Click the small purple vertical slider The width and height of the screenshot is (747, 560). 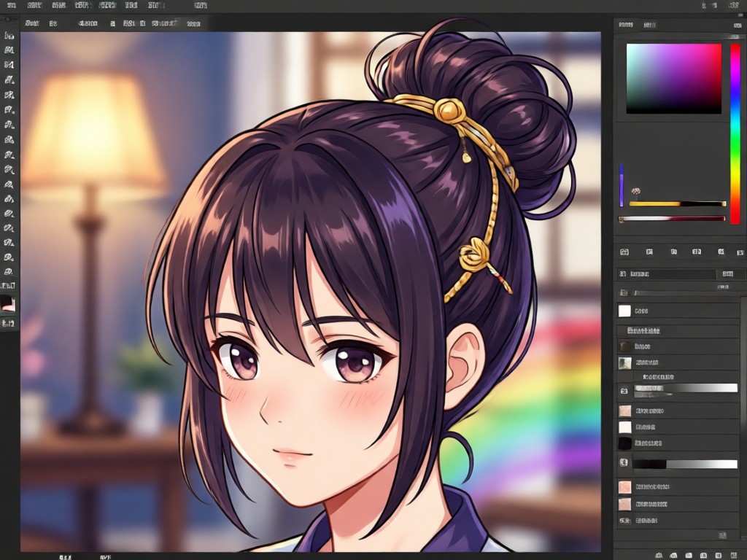click(x=622, y=185)
